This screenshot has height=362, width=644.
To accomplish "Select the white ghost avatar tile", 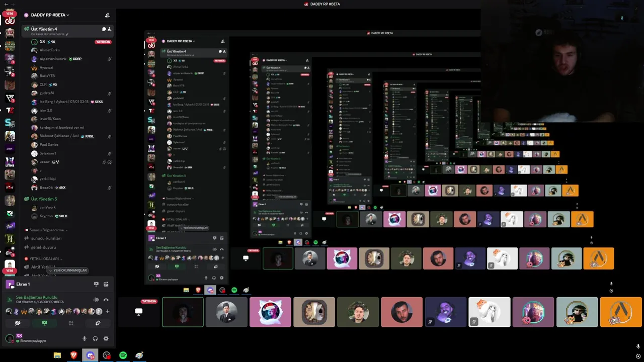I will pos(489,312).
